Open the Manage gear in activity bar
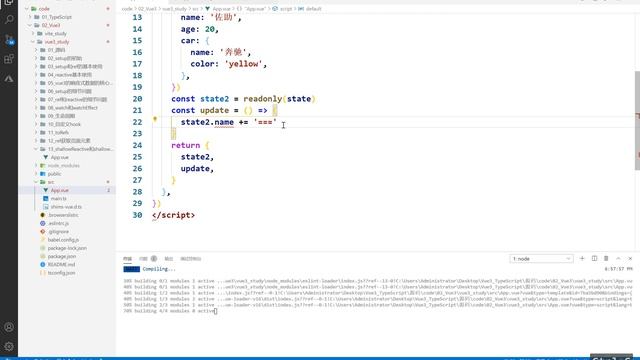The width and height of the screenshot is (640, 360). click(x=9, y=347)
